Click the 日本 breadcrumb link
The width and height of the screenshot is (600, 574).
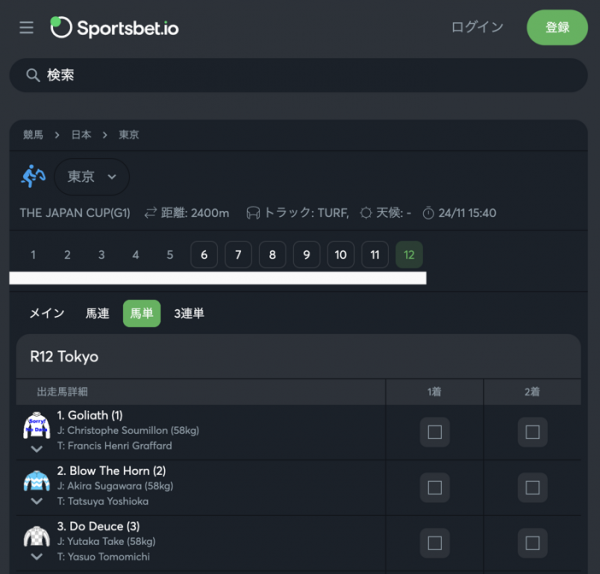(81, 135)
